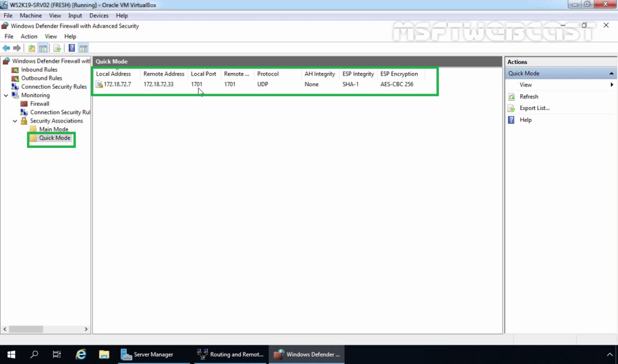Viewport: 618px width, 364px height.
Task: Show hidden system tray icons chevron
Action: pyautogui.click(x=610, y=354)
